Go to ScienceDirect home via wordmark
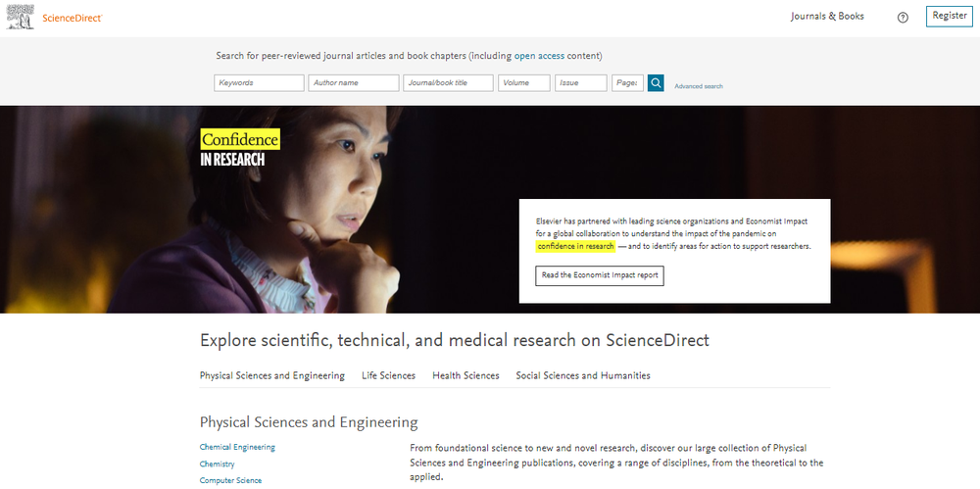Screen dimensions: 980x489 73,19
